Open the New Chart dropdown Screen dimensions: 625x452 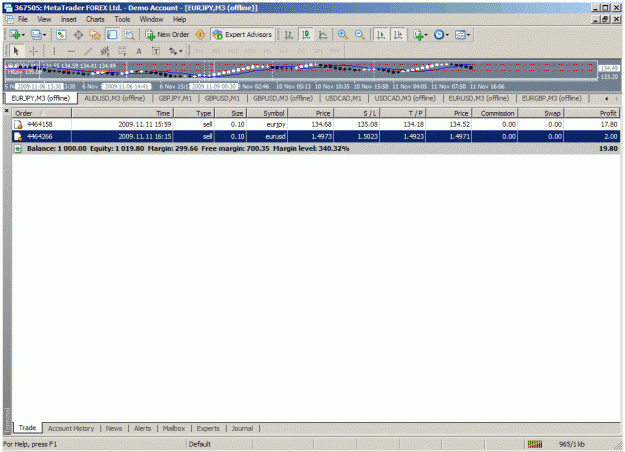pyautogui.click(x=17, y=35)
